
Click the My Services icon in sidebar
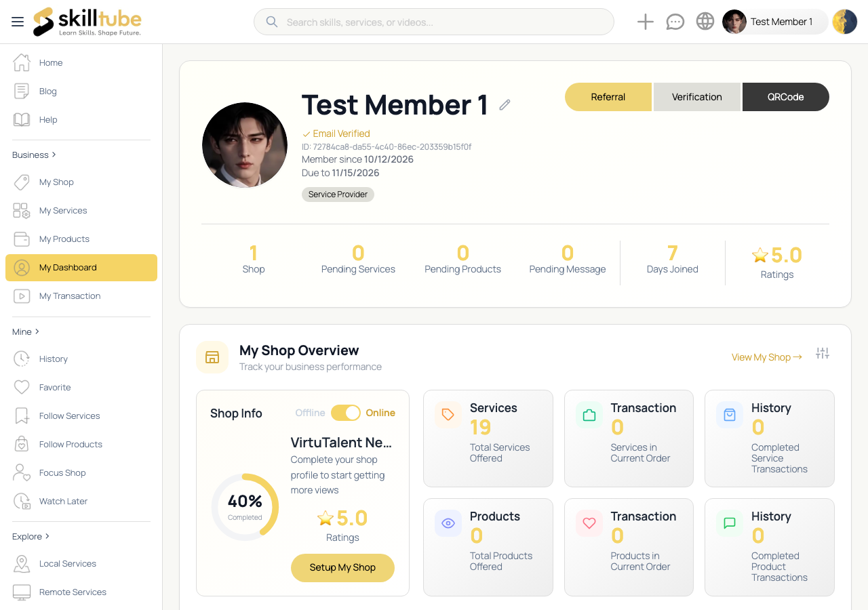tap(22, 210)
